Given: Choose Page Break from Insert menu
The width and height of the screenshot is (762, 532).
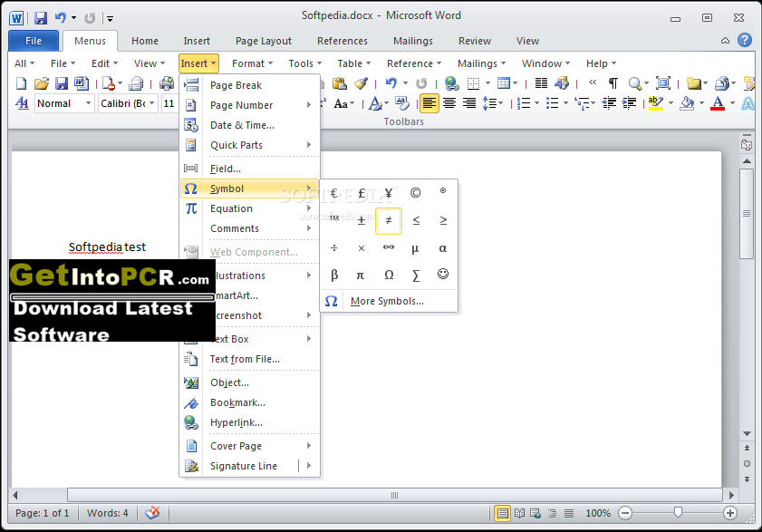Looking at the screenshot, I should click(250, 85).
